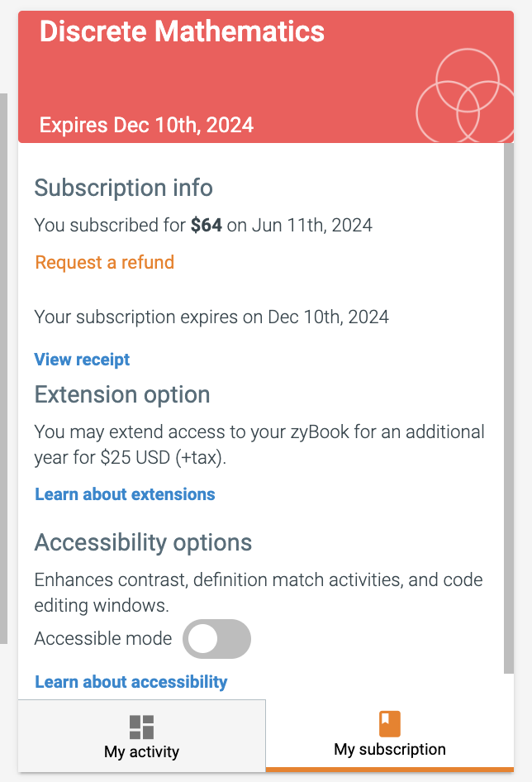This screenshot has height=782, width=532.
Task: Click the bold $64 price amount
Action: click(207, 226)
